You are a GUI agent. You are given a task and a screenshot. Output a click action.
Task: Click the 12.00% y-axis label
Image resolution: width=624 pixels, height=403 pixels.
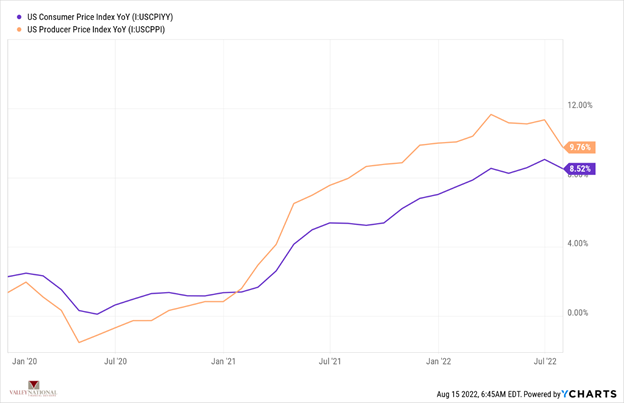(581, 105)
